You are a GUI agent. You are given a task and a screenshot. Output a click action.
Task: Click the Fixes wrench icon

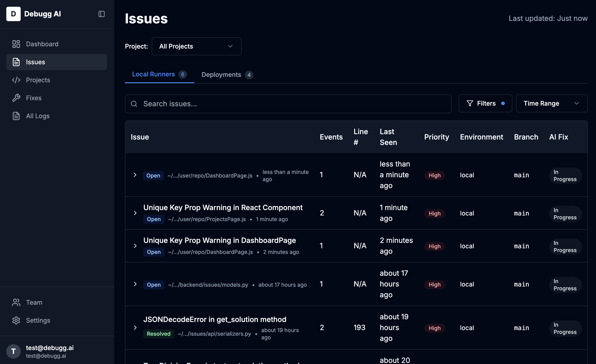tap(16, 98)
